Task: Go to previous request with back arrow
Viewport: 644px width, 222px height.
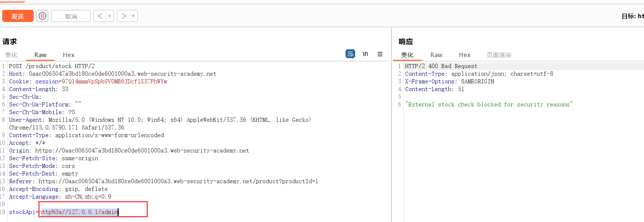Action: pyautogui.click(x=100, y=16)
